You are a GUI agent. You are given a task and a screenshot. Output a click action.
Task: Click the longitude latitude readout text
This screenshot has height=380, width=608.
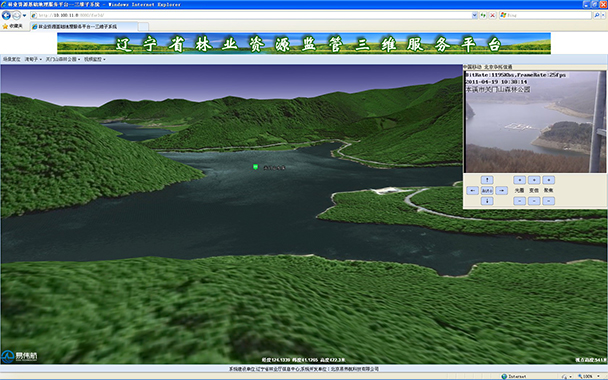tap(303, 360)
